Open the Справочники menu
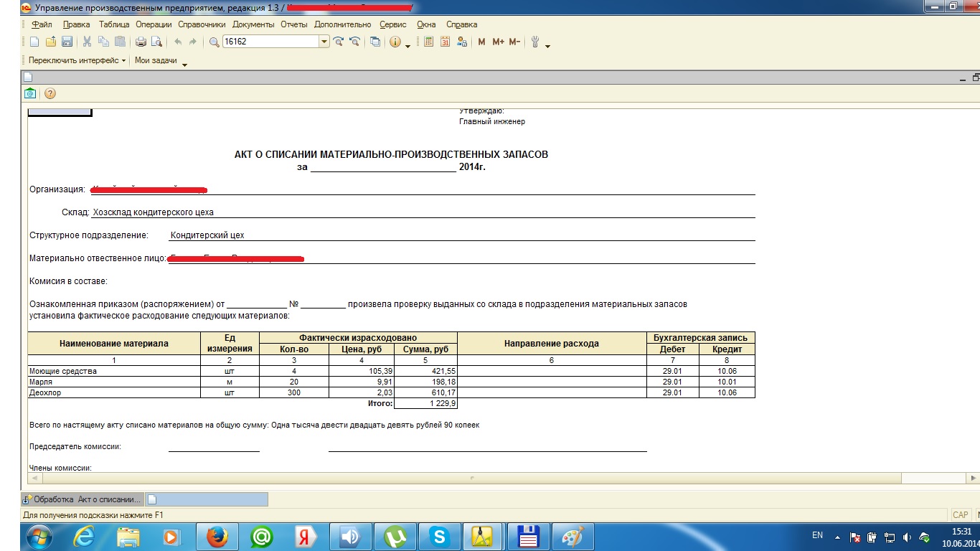The image size is (980, 551). (x=202, y=24)
